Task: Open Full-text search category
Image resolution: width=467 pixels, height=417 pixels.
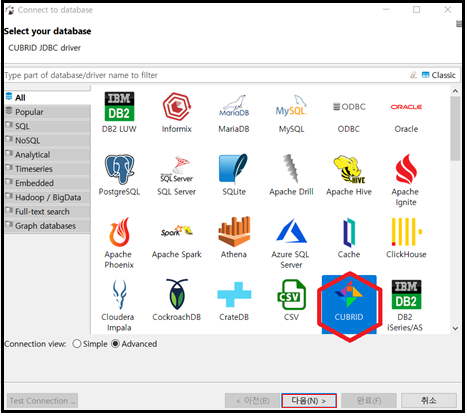Action: click(x=47, y=211)
